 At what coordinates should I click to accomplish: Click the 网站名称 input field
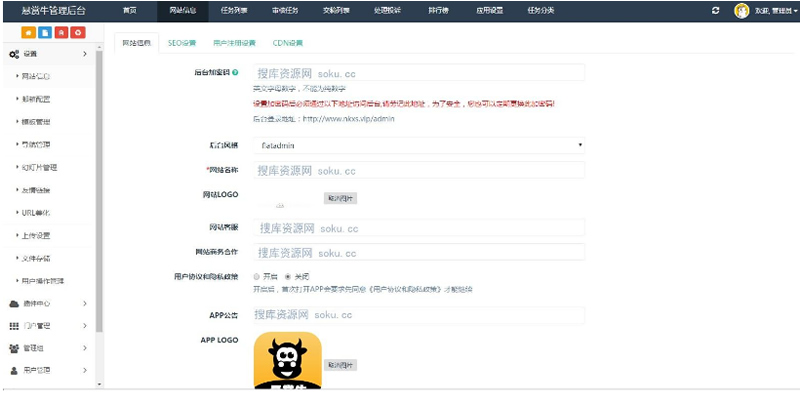tap(418, 171)
